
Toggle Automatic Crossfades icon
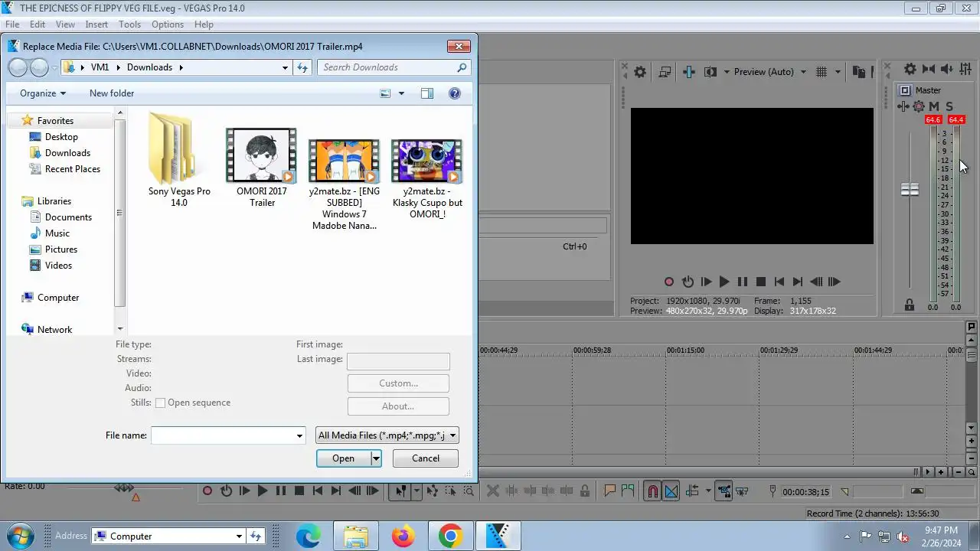point(671,491)
